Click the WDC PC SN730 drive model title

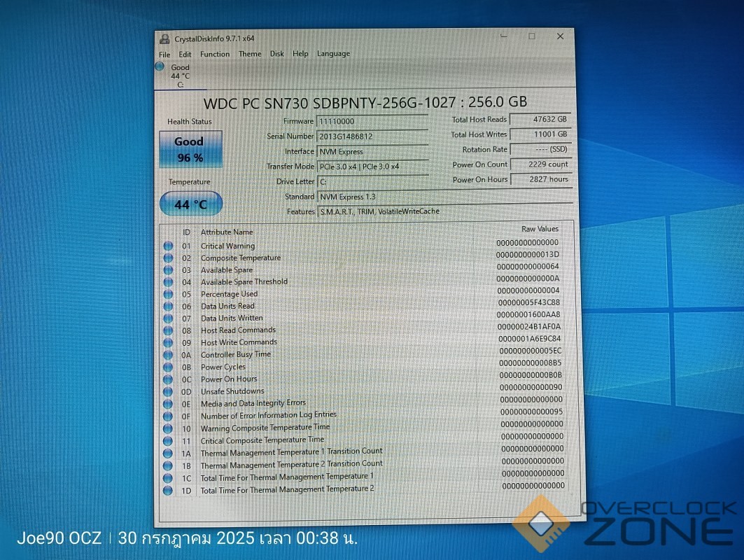coord(365,102)
